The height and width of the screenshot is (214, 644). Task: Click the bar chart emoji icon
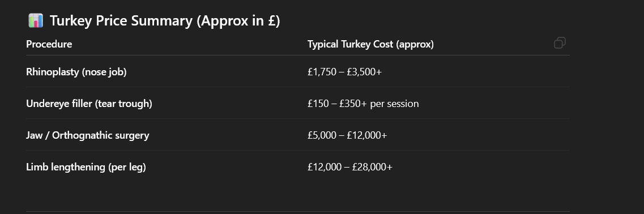click(x=36, y=20)
